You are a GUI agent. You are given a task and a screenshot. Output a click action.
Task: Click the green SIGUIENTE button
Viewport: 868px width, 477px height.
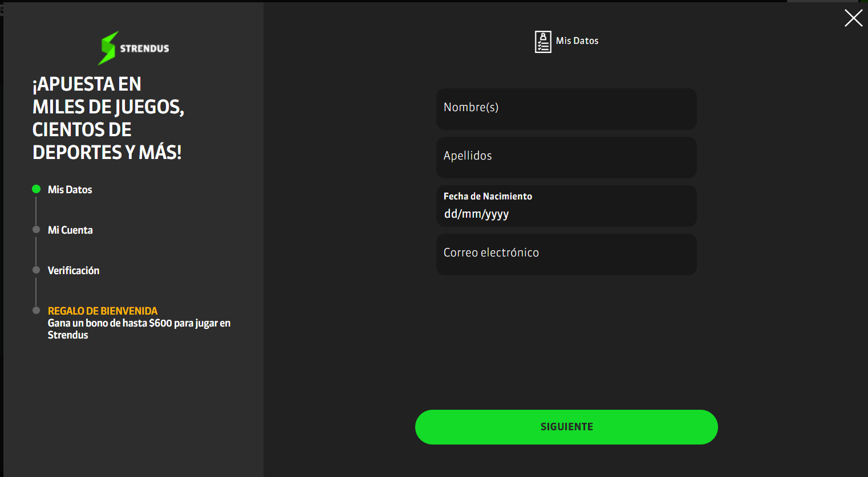coord(566,427)
